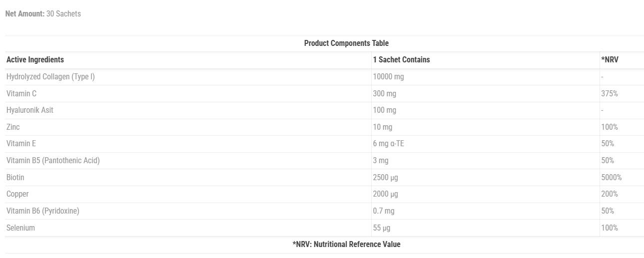Select the Active Ingredients column header
The height and width of the screenshot is (258, 644).
pyautogui.click(x=35, y=60)
